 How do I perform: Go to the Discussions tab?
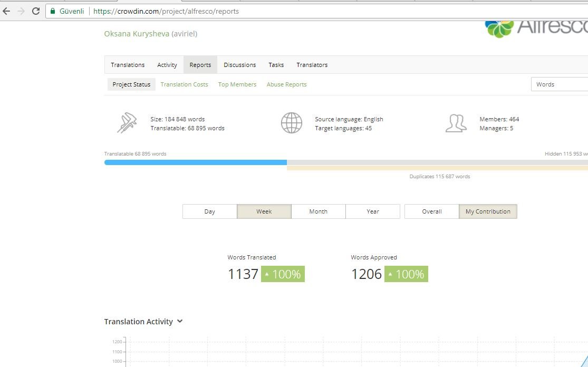[x=239, y=65]
